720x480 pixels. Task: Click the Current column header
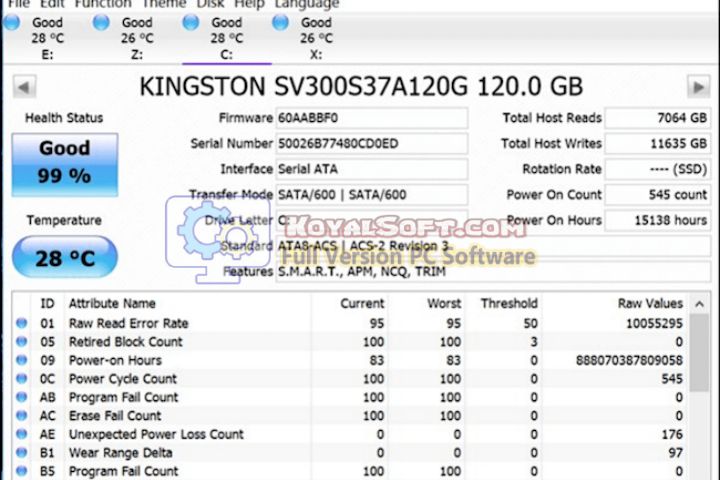(x=350, y=304)
